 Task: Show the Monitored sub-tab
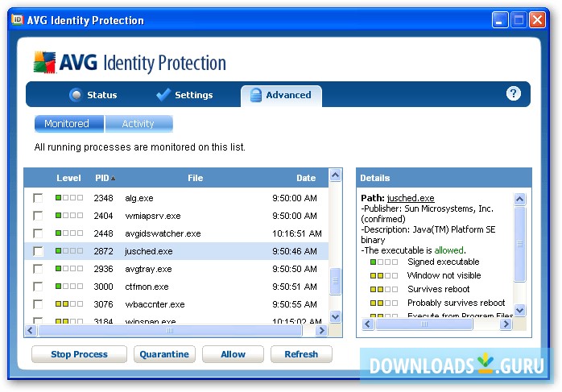[68, 124]
